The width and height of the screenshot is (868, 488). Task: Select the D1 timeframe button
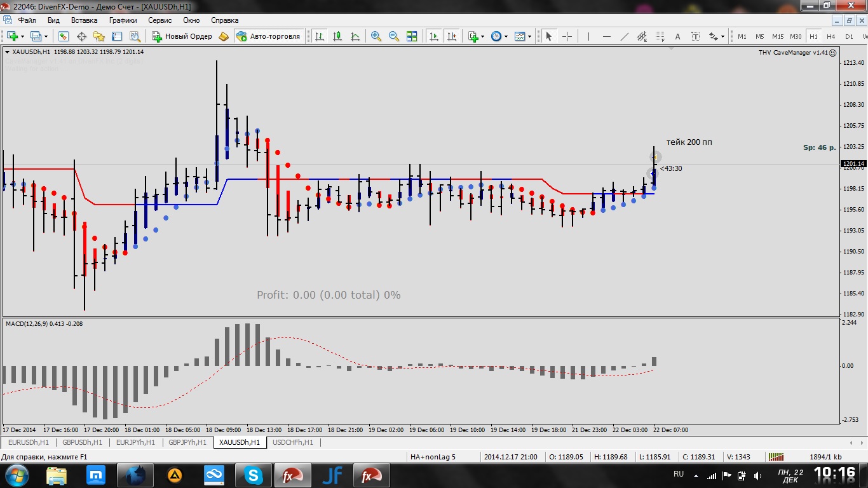pyautogui.click(x=849, y=36)
